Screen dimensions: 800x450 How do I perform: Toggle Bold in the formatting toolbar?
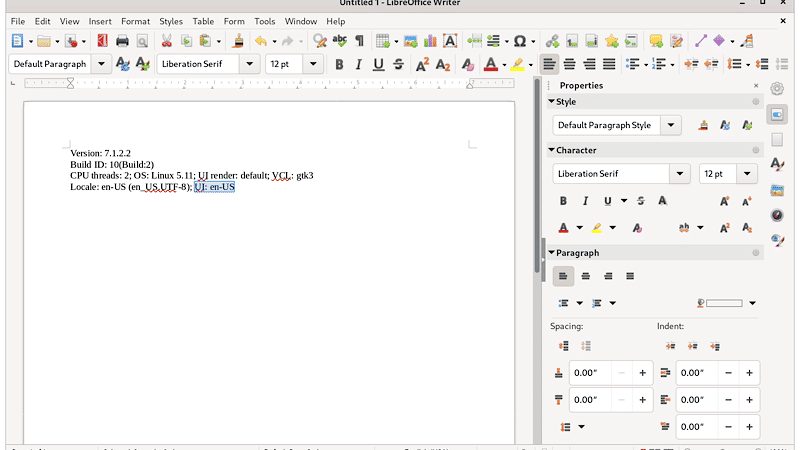coord(339,64)
